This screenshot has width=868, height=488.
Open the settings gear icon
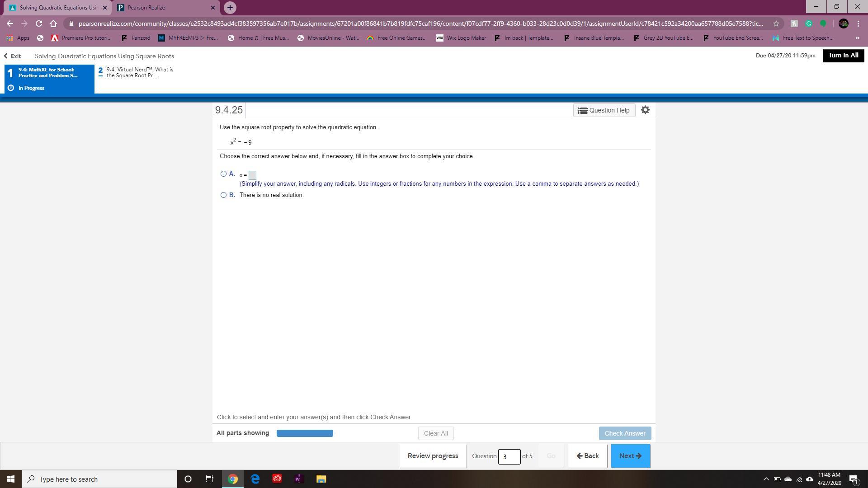click(645, 110)
